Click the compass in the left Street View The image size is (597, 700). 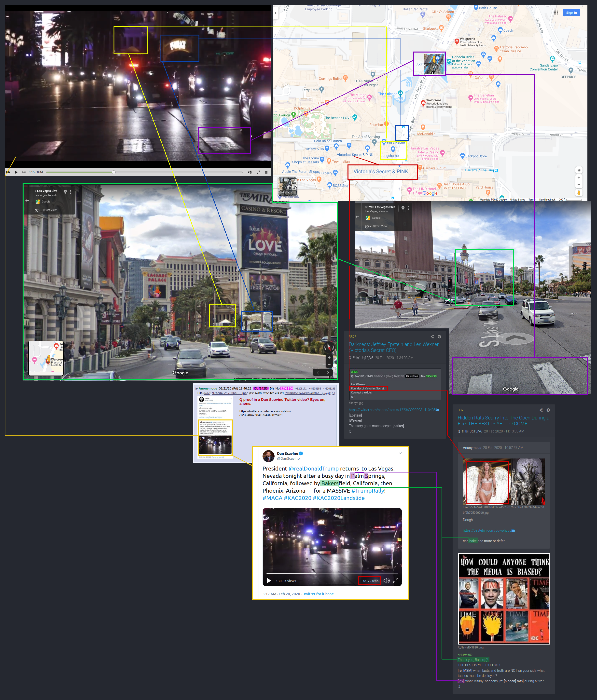point(329,347)
